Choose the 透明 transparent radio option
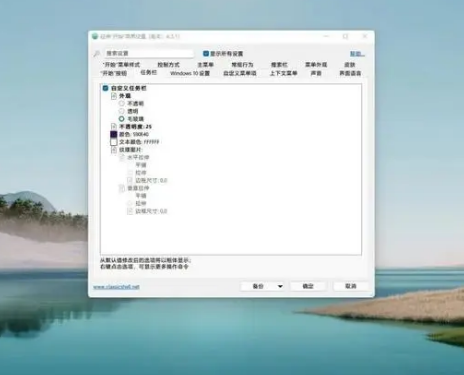Screen dimensions: 464x375 pyautogui.click(x=122, y=111)
